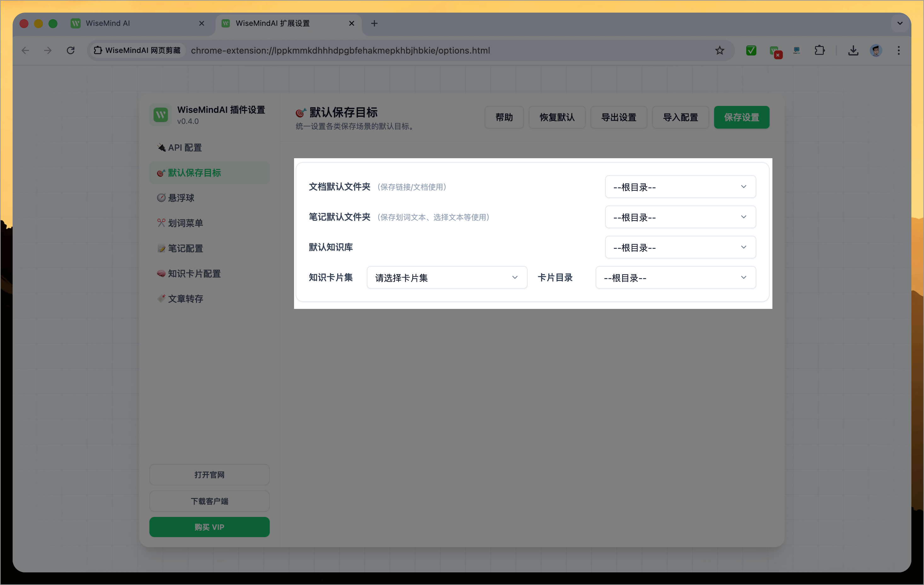Screen dimensions: 924x585
Task: Click the 保存设置 button
Action: click(741, 117)
